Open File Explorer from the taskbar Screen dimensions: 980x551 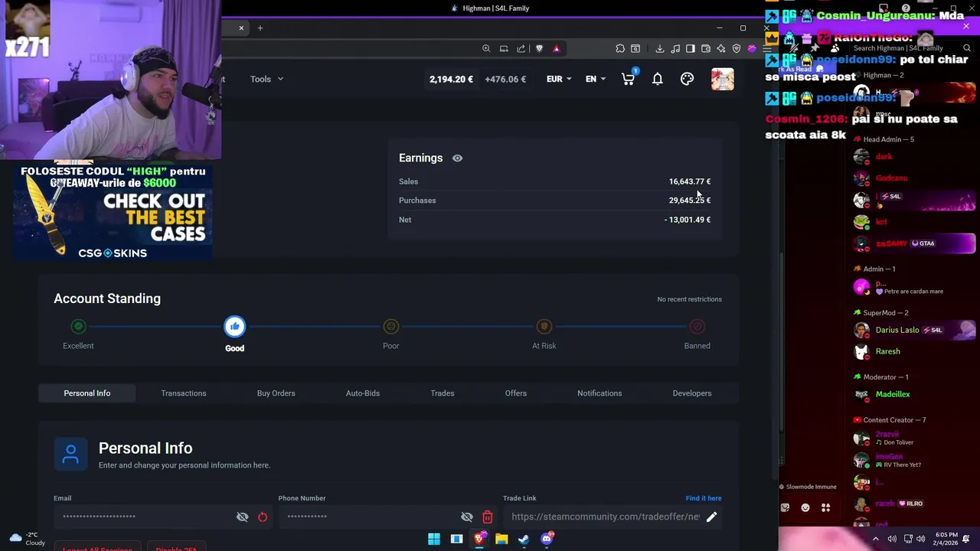coord(501,539)
